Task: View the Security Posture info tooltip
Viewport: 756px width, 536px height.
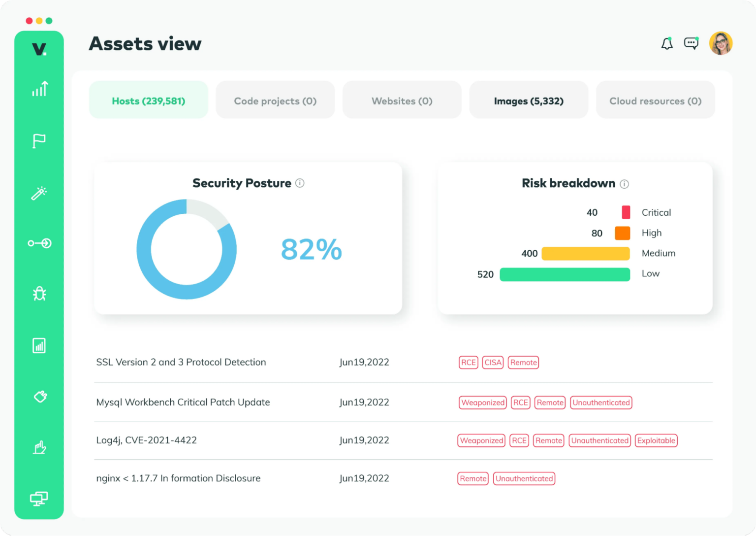Action: [x=301, y=183]
